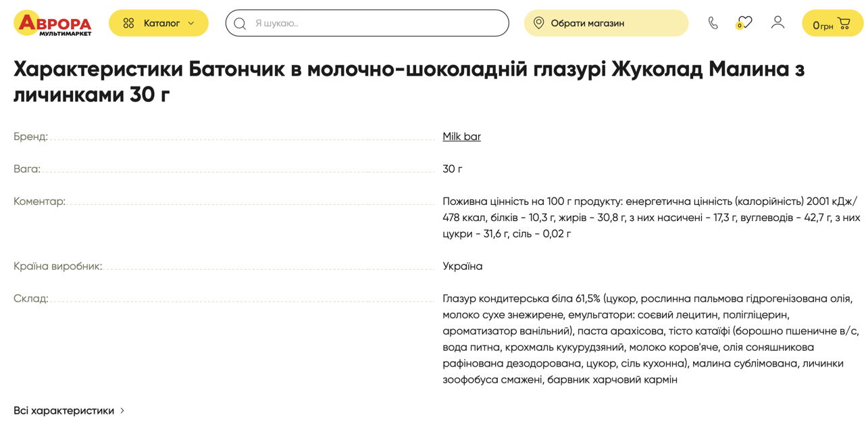Click the Характеристики Батончик page heading
Screen dimensions: 868x428
coord(409,81)
